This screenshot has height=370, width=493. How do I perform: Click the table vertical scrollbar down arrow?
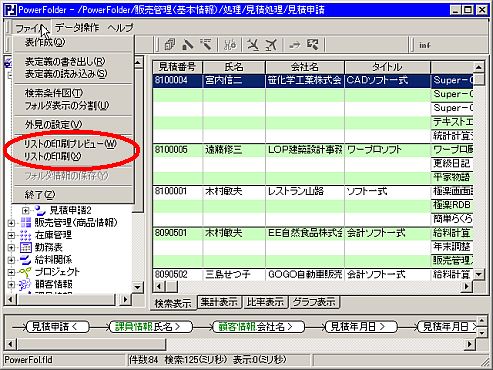point(479,275)
